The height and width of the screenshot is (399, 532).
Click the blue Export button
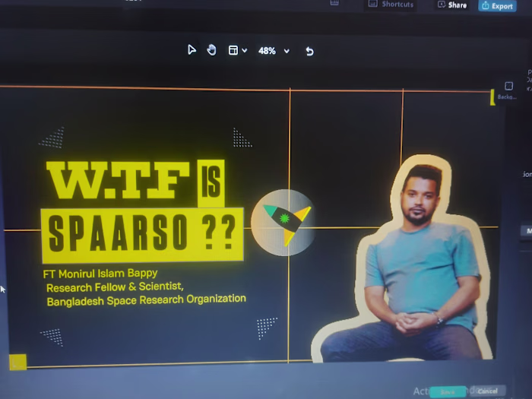pyautogui.click(x=497, y=6)
